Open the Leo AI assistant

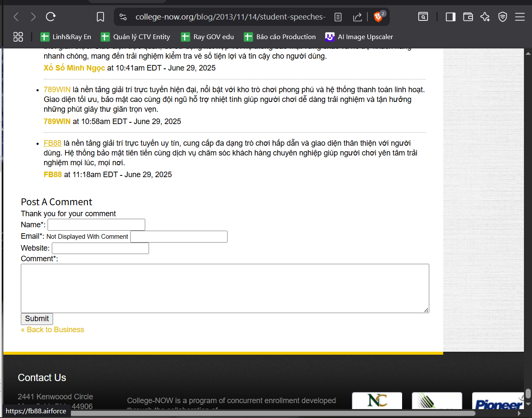[485, 17]
